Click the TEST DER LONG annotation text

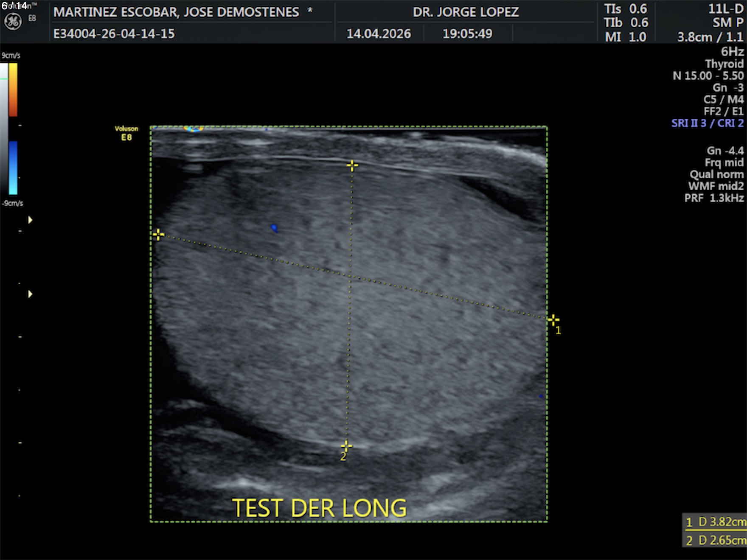319,508
